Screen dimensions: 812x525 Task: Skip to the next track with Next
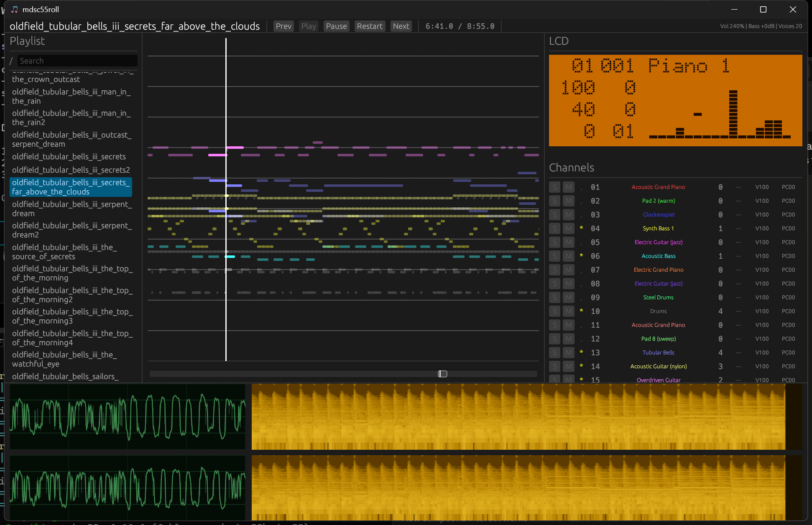[401, 26]
